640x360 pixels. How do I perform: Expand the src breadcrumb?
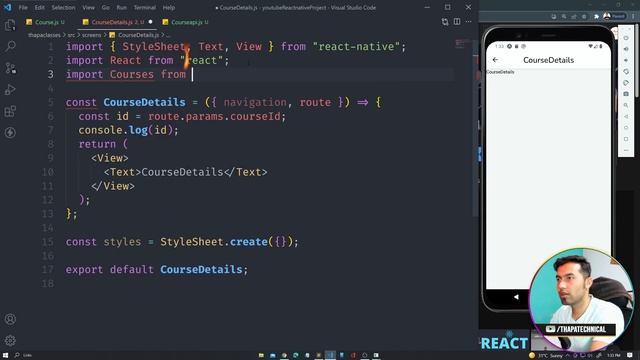click(71, 35)
